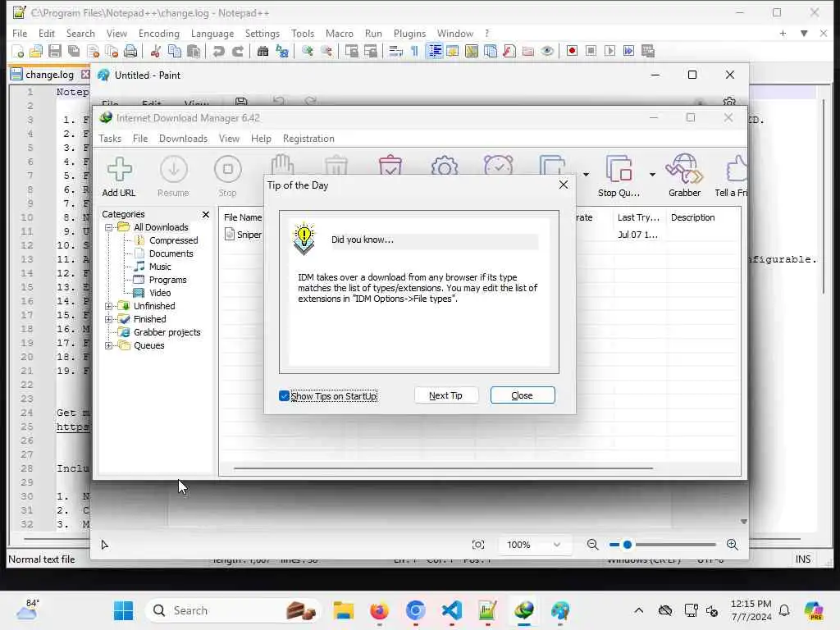Click the Scheduler clock icon in IDM toolbar

coord(498,165)
